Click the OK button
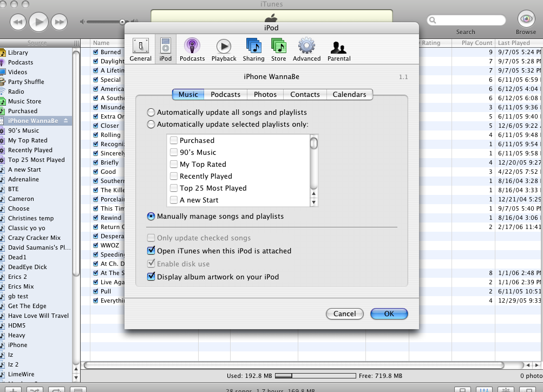The width and height of the screenshot is (543, 392). pos(389,313)
